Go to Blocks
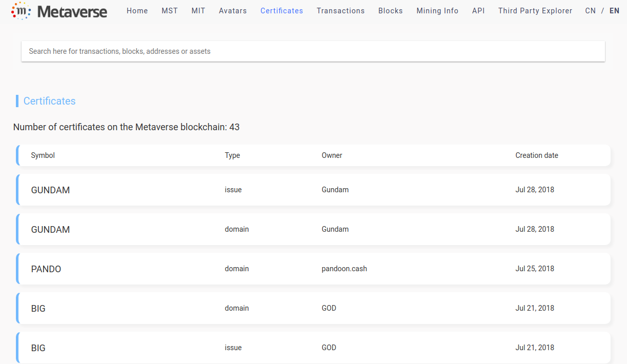The width and height of the screenshot is (627, 364). [x=391, y=11]
